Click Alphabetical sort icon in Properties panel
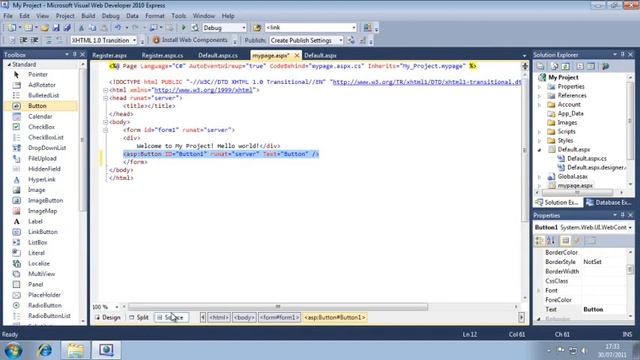 pyautogui.click(x=551, y=240)
